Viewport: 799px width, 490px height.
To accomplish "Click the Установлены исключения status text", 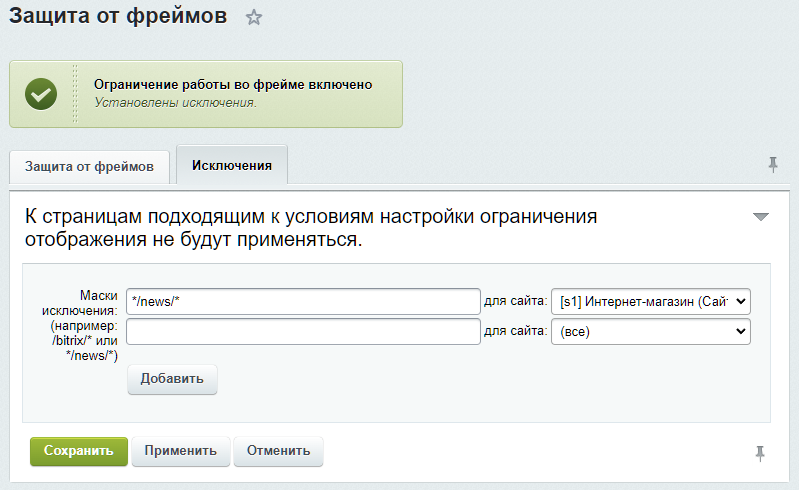I will coord(175,102).
